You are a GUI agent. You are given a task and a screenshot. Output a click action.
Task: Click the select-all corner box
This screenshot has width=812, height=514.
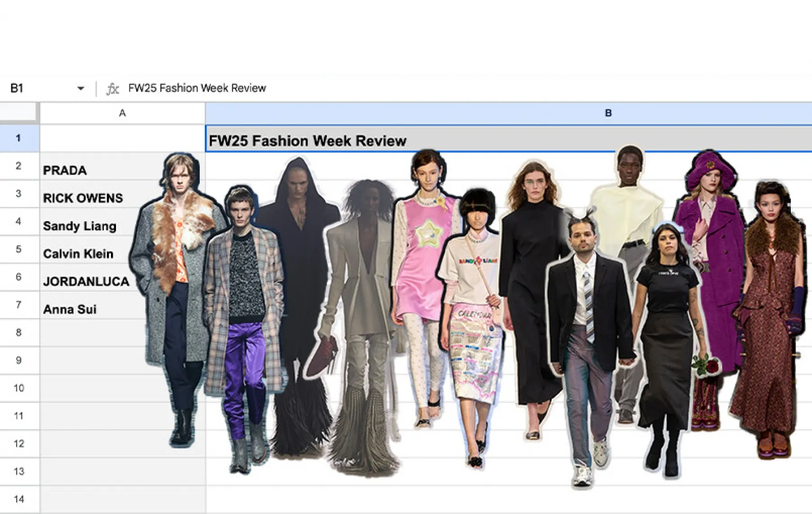click(x=18, y=112)
